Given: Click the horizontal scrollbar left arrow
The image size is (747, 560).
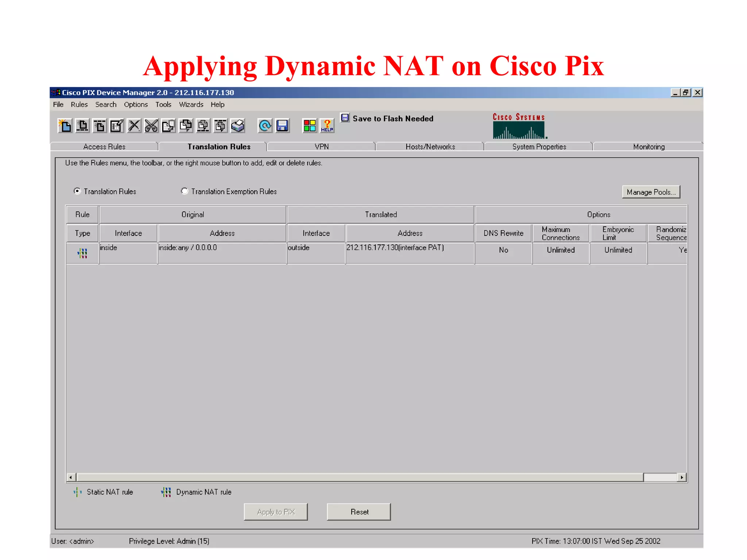Looking at the screenshot, I should pos(71,477).
